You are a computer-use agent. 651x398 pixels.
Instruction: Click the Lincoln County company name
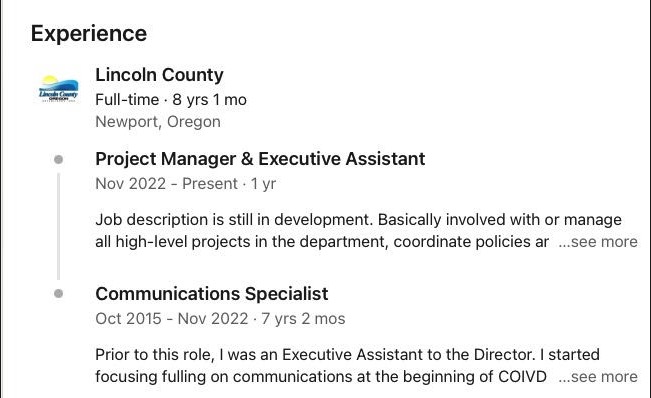[x=159, y=75]
